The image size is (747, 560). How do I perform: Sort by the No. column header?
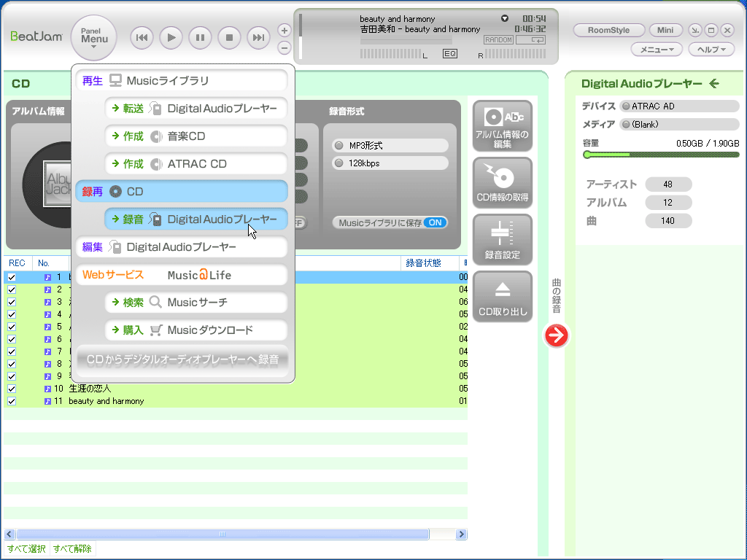coord(50,262)
